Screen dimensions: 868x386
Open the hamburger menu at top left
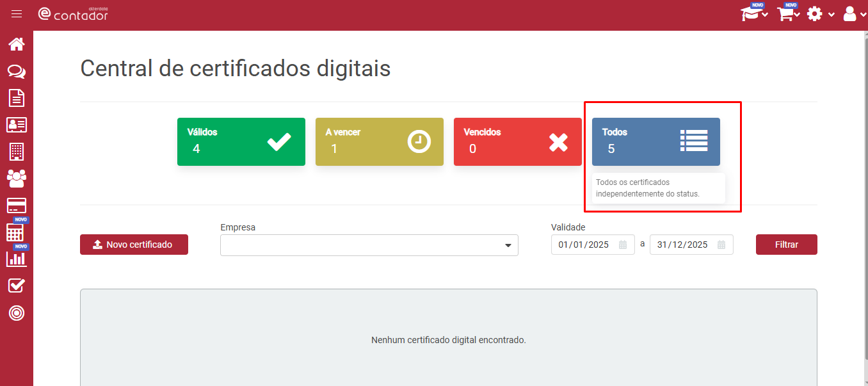pyautogui.click(x=17, y=13)
